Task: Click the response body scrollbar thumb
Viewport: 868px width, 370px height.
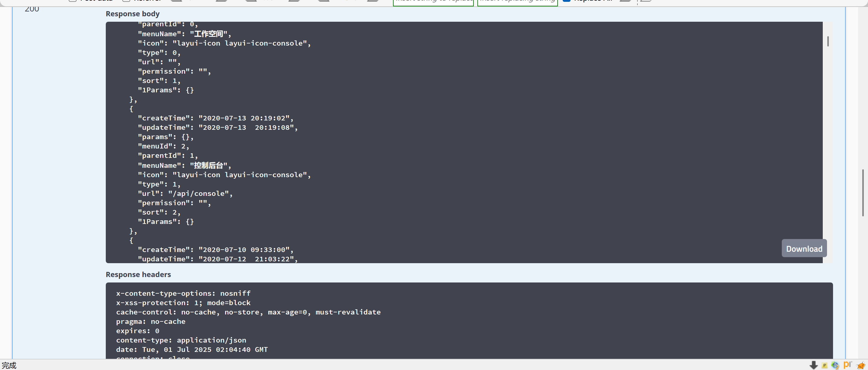Action: click(828, 41)
